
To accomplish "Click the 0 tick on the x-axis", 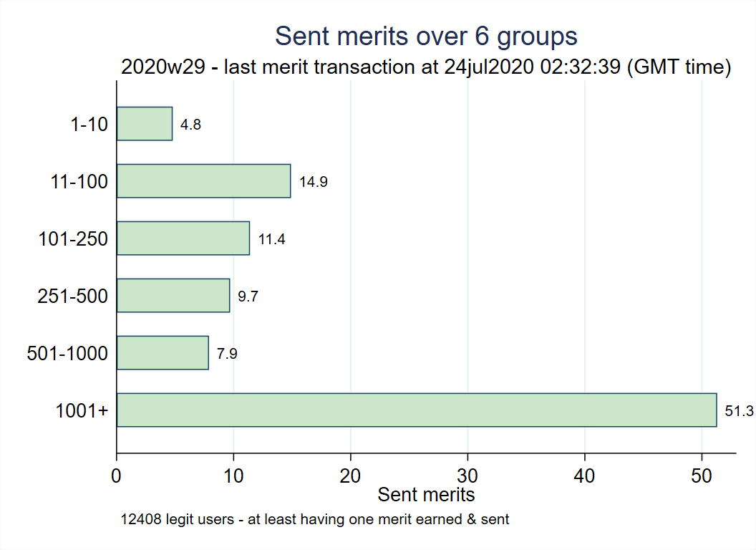I will click(117, 476).
